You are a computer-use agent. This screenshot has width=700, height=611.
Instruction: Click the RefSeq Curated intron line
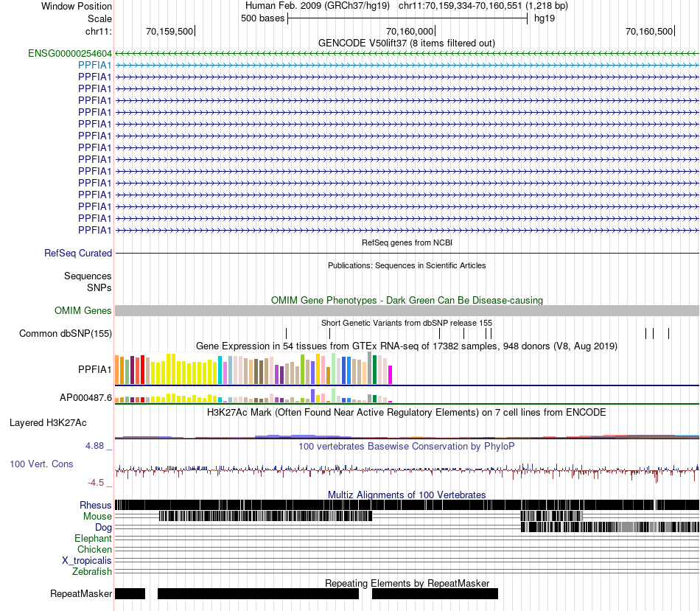[x=407, y=254]
